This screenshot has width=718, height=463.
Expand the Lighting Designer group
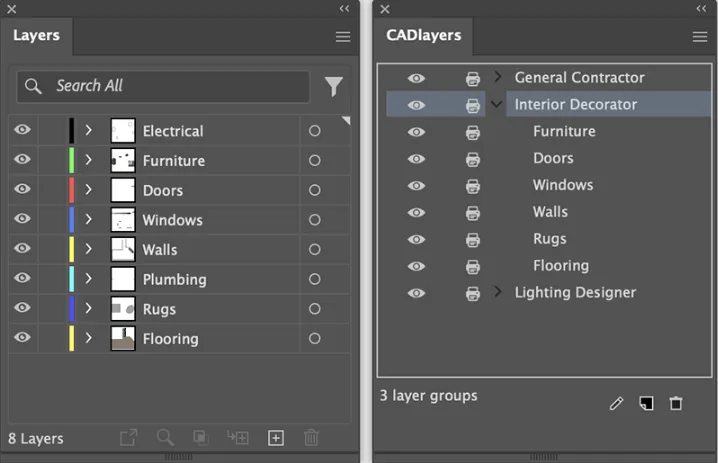(x=498, y=291)
